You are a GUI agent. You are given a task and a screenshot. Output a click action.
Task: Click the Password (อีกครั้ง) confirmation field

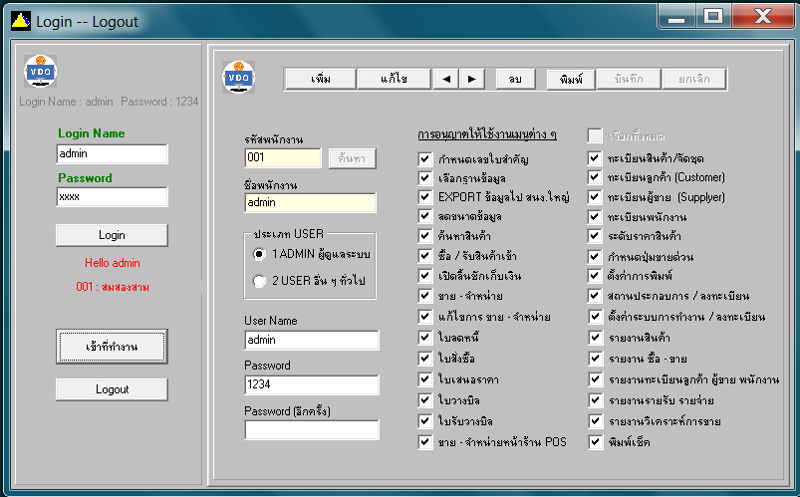click(312, 430)
